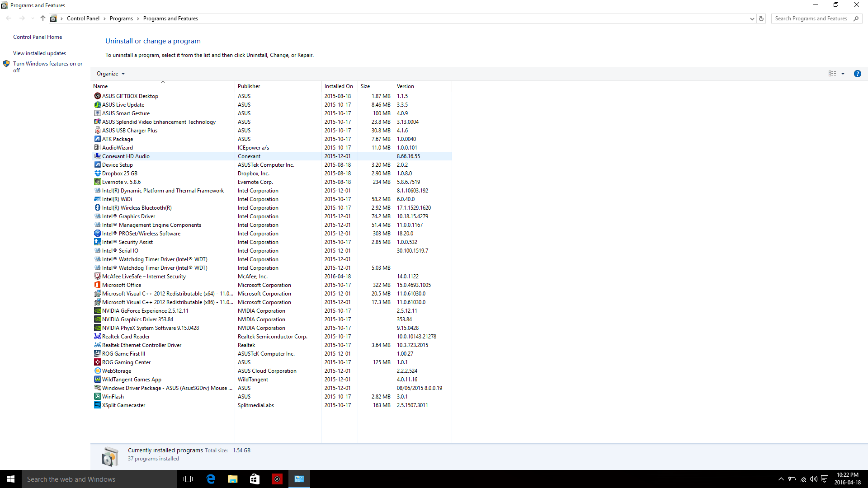Open File Explorer from the taskbar
This screenshot has width=868, height=488.
tap(233, 479)
